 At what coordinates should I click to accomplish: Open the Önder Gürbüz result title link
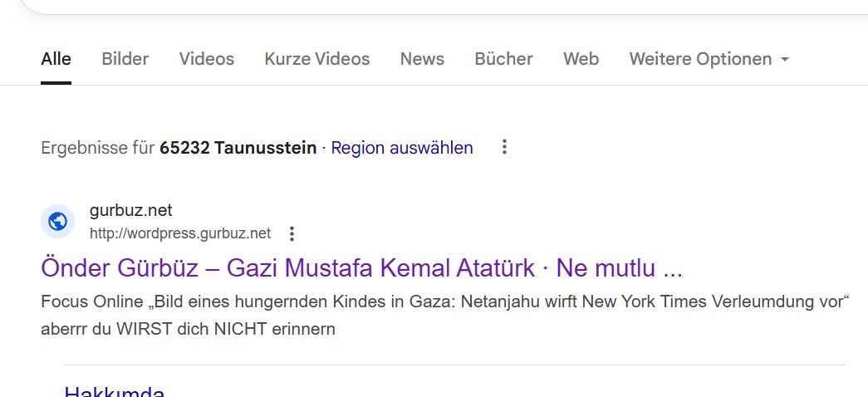pyautogui.click(x=361, y=268)
